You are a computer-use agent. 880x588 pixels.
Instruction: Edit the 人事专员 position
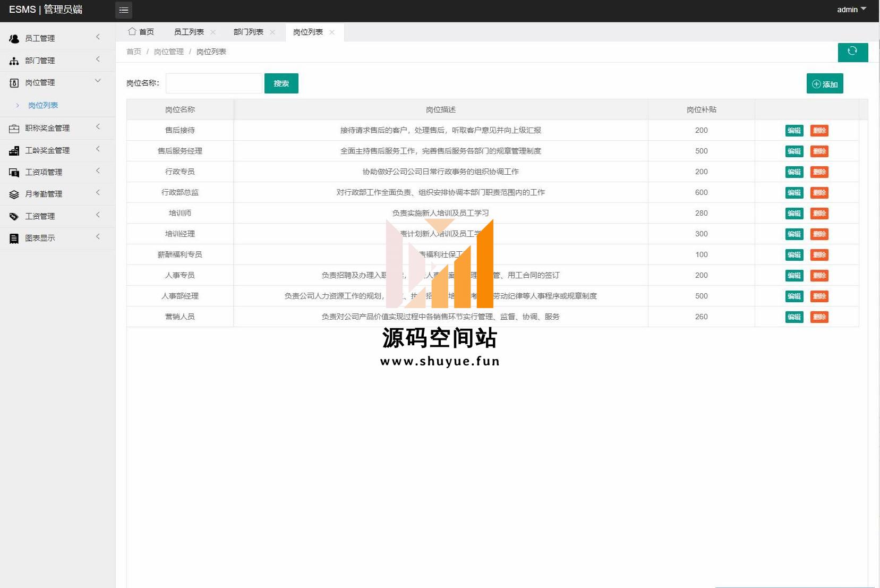[794, 276]
